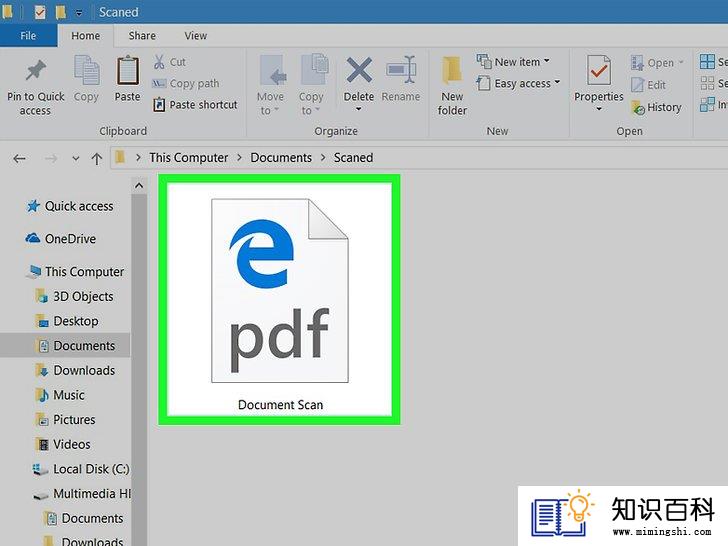This screenshot has height=546, width=728.
Task: Open Videos folder in sidebar
Action: pos(63,444)
